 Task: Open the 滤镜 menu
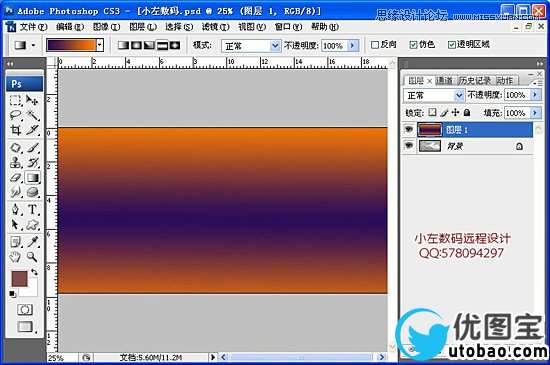point(215,27)
